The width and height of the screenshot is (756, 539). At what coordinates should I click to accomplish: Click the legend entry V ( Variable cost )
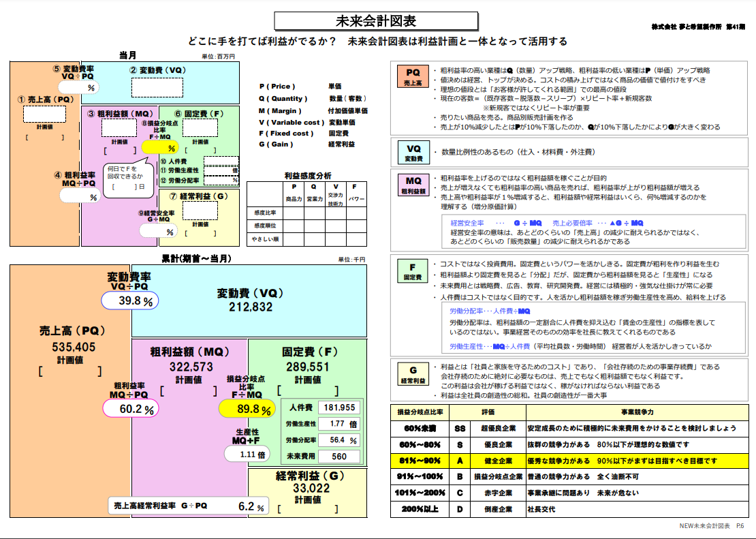coord(292,122)
